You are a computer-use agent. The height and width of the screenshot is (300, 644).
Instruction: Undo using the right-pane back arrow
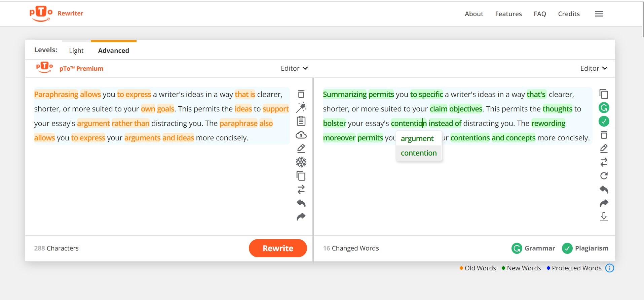pos(604,190)
